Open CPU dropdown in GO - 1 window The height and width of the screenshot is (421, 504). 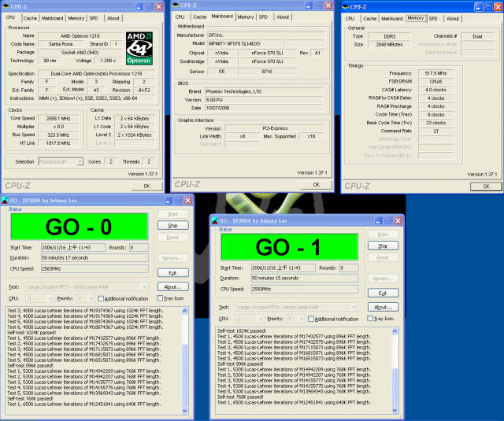(x=261, y=319)
